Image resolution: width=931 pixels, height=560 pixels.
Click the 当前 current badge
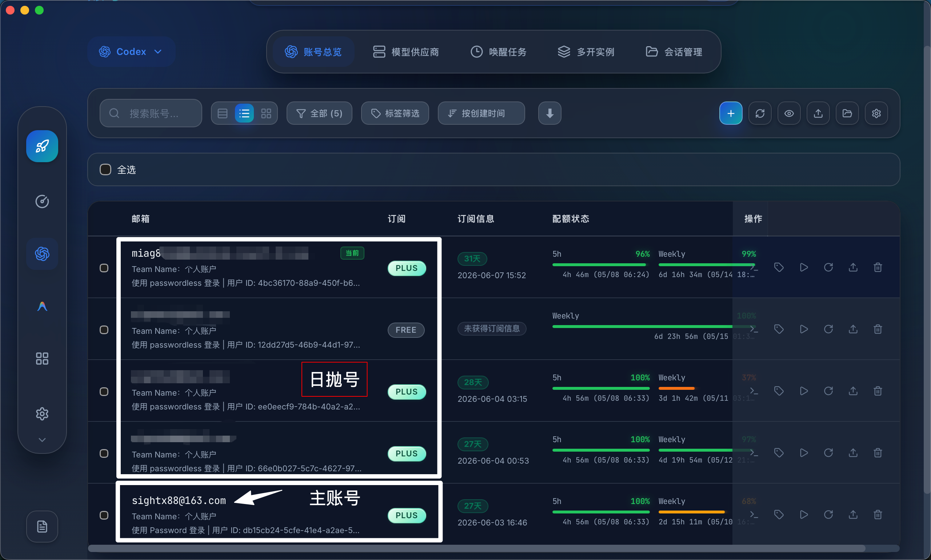coord(352,253)
